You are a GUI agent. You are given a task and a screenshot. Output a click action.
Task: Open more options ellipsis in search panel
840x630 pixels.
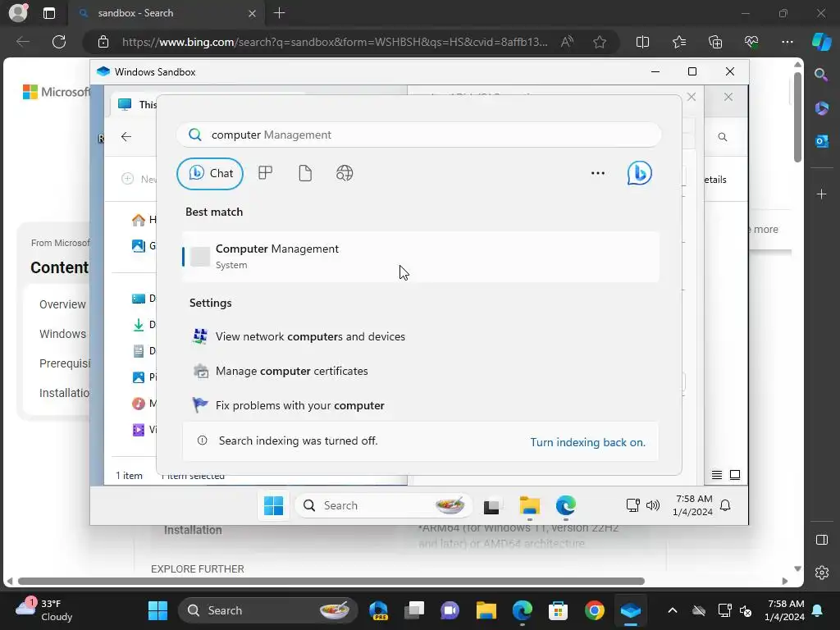click(x=598, y=173)
